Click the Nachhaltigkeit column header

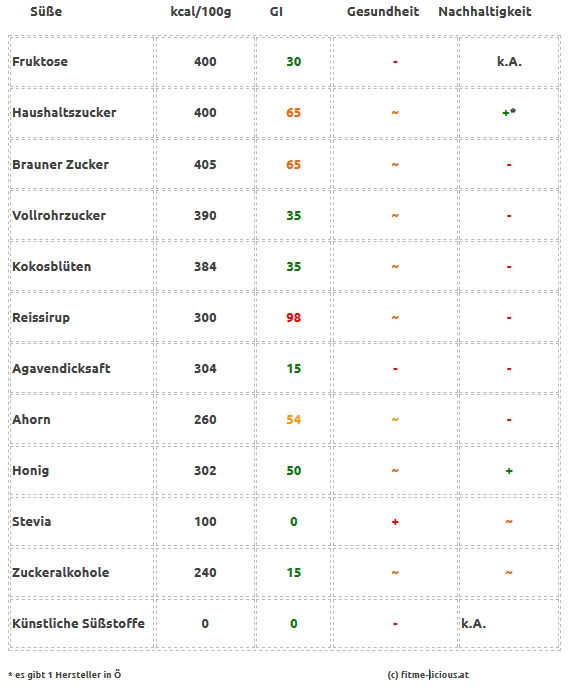tap(485, 12)
